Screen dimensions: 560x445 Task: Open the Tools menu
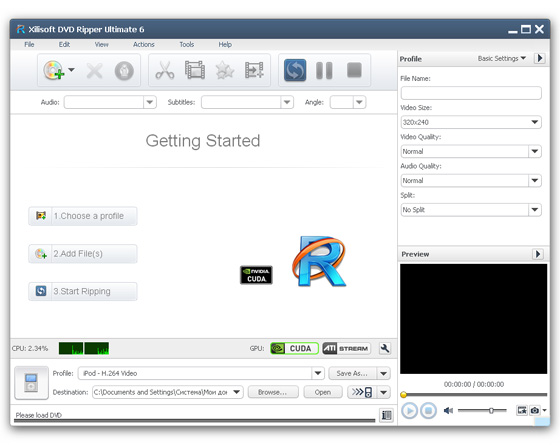(186, 45)
